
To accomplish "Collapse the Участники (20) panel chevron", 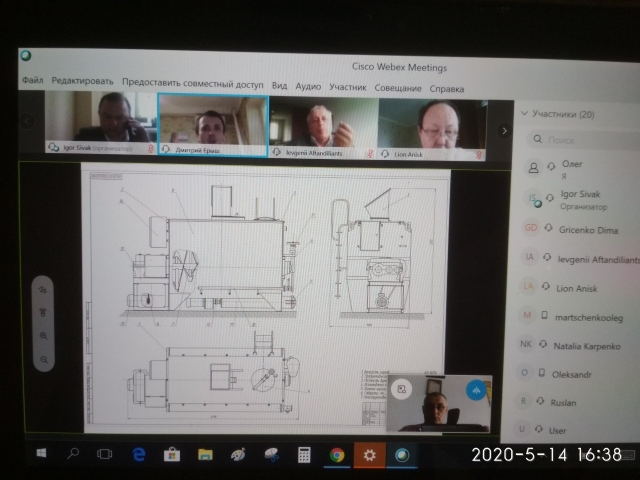I will [x=524, y=113].
